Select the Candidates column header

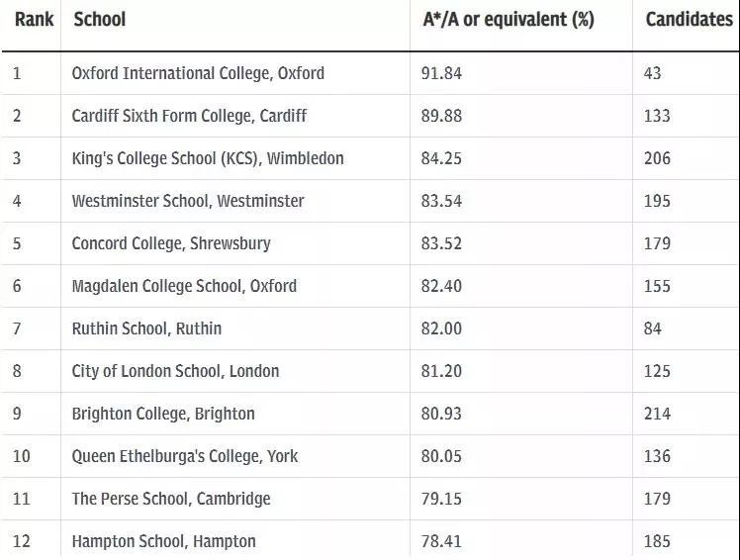pos(689,20)
